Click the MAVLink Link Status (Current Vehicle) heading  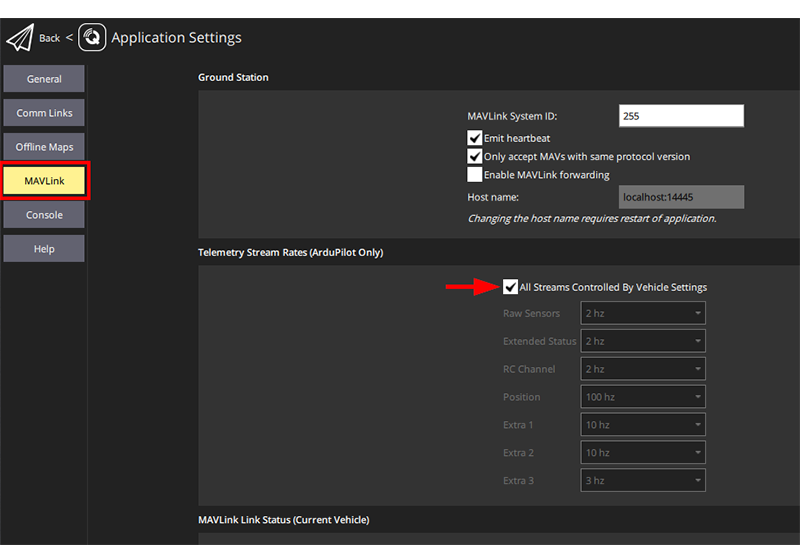tap(284, 520)
